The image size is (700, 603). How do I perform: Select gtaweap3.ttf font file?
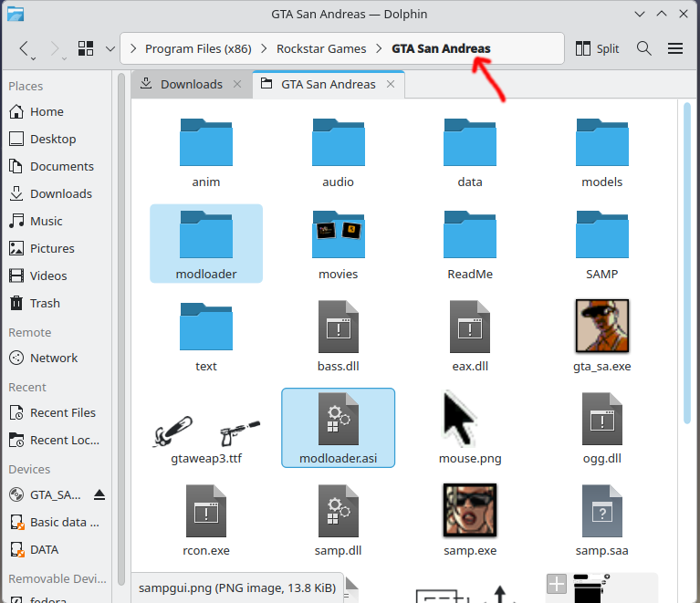[x=206, y=440]
